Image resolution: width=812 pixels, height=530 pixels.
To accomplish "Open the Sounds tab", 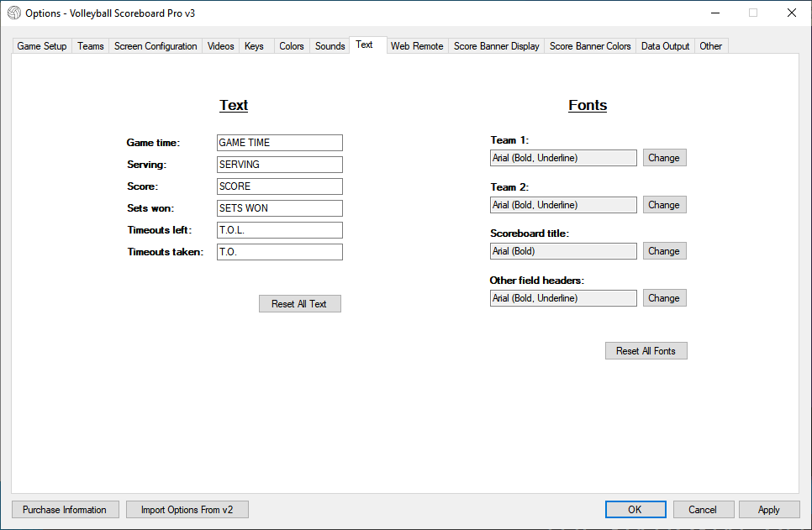I will tap(330, 46).
